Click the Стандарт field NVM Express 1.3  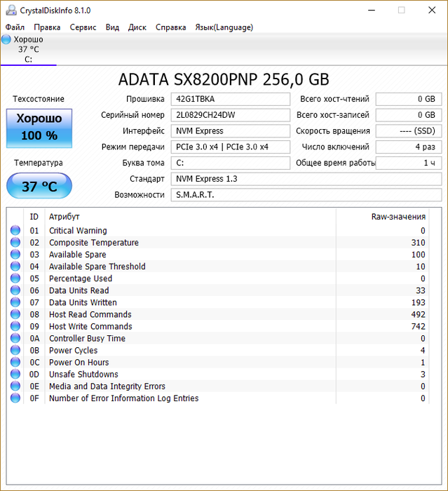click(x=306, y=179)
